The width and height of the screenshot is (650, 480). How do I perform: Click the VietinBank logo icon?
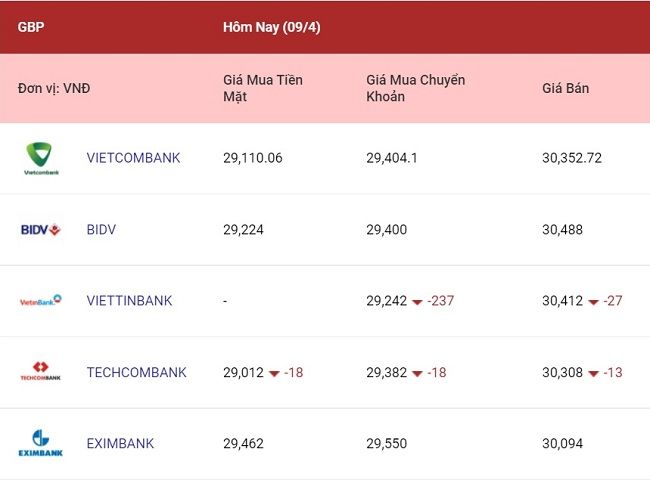pos(41,301)
